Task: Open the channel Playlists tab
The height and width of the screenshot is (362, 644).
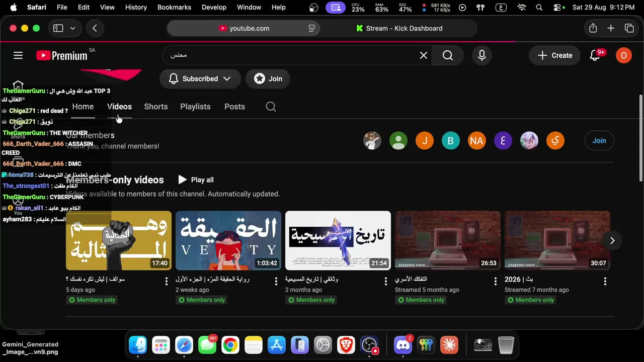Action: tap(195, 107)
